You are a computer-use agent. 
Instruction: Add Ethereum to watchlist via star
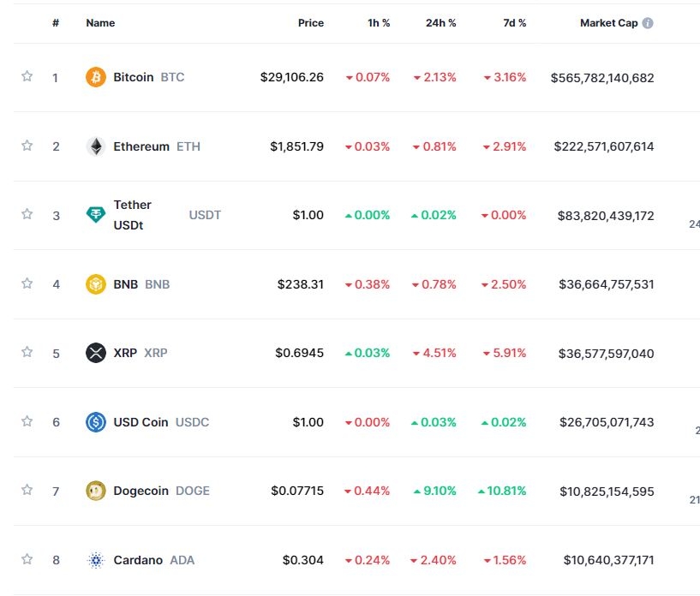tap(27, 146)
